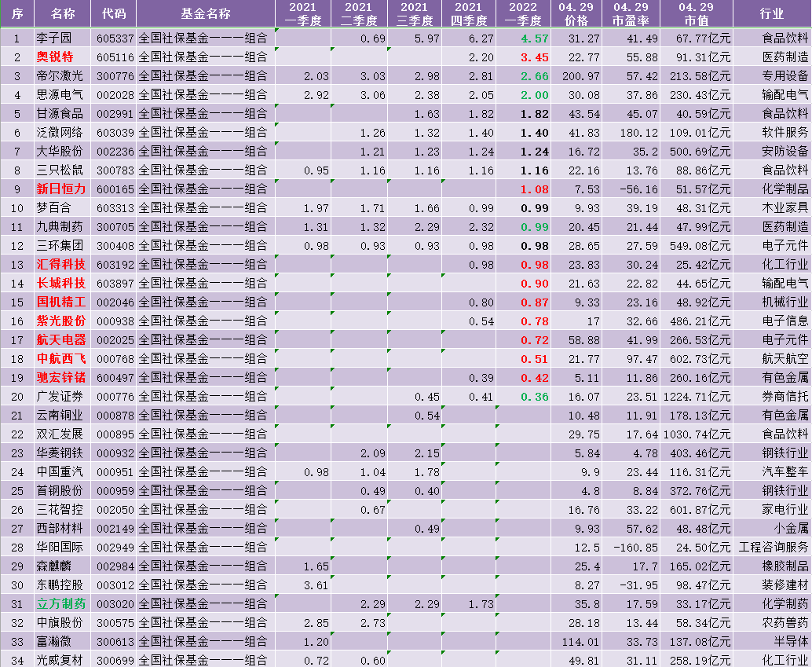This screenshot has width=812, height=667.
Task: Click red stock name 长城科技
Action: [x=61, y=284]
